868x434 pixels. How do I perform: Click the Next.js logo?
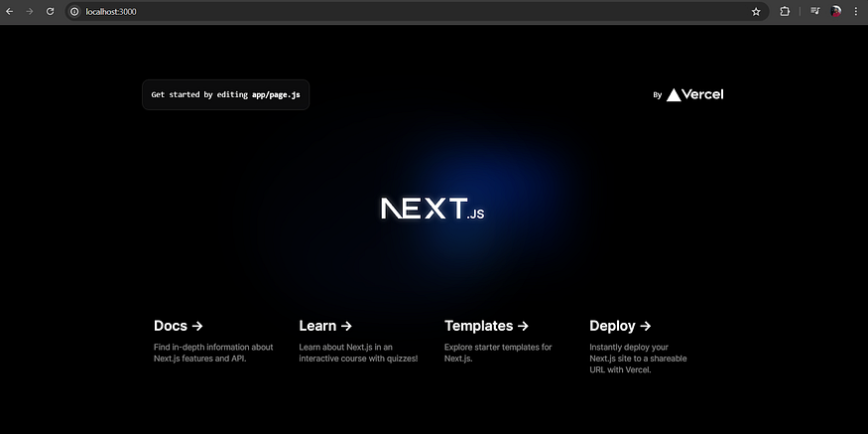(433, 209)
